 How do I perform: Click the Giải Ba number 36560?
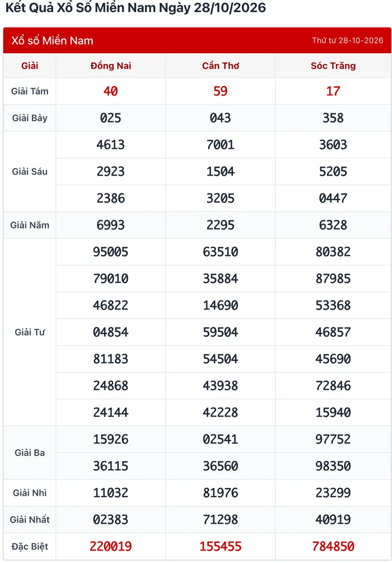pyautogui.click(x=221, y=466)
